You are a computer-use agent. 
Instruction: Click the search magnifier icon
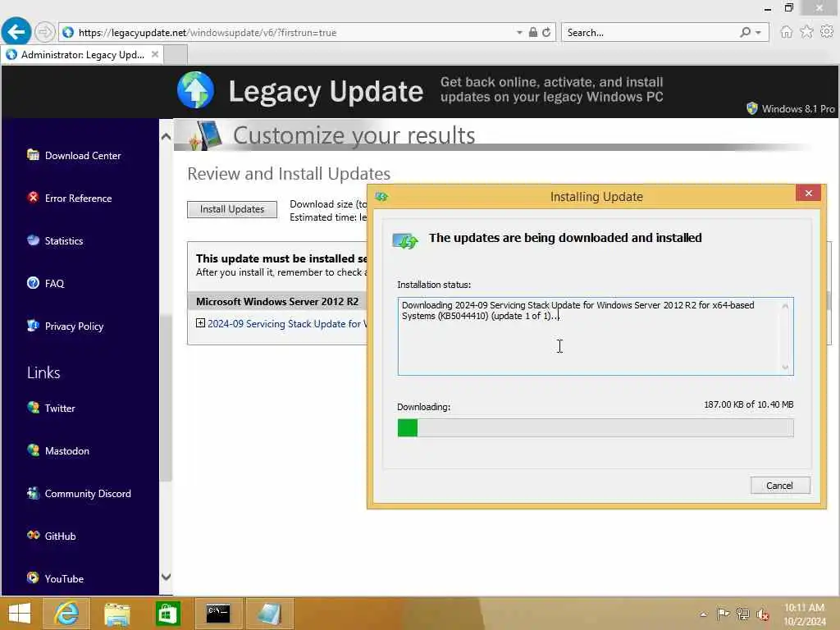(x=745, y=32)
